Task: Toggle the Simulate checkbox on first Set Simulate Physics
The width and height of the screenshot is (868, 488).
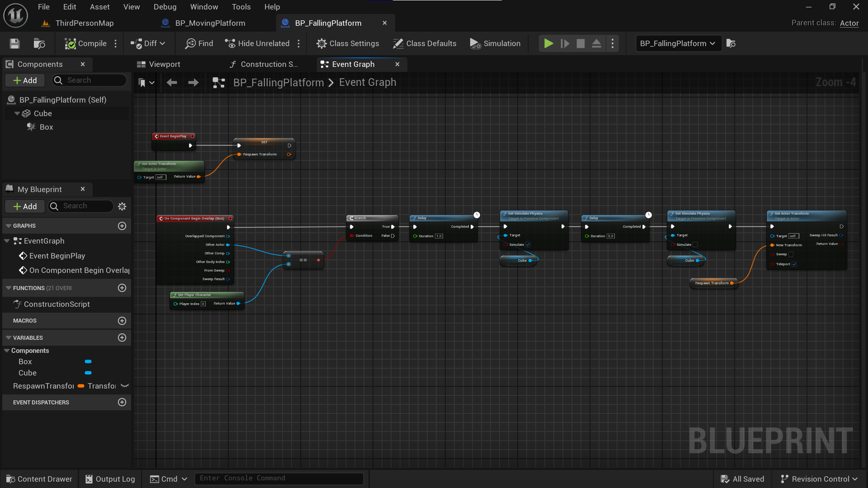Action: click(528, 244)
